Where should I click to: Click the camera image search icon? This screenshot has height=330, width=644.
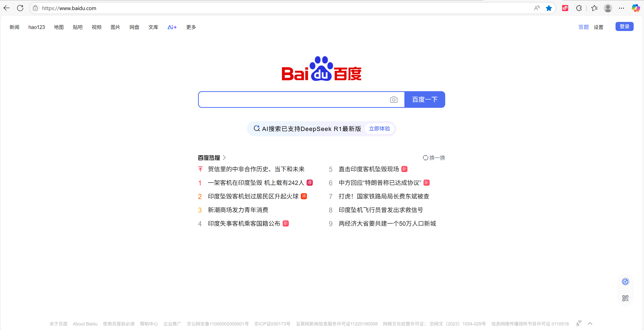(394, 100)
